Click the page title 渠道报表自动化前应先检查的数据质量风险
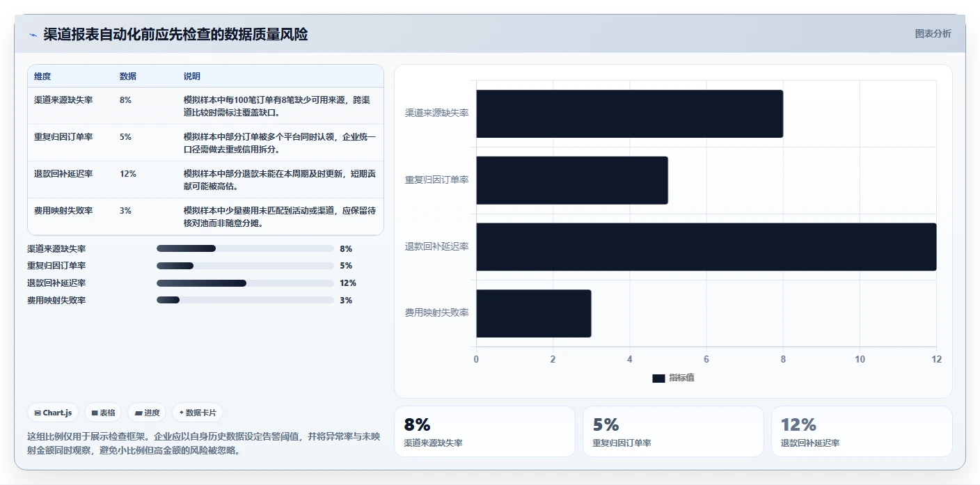 pyautogui.click(x=175, y=34)
